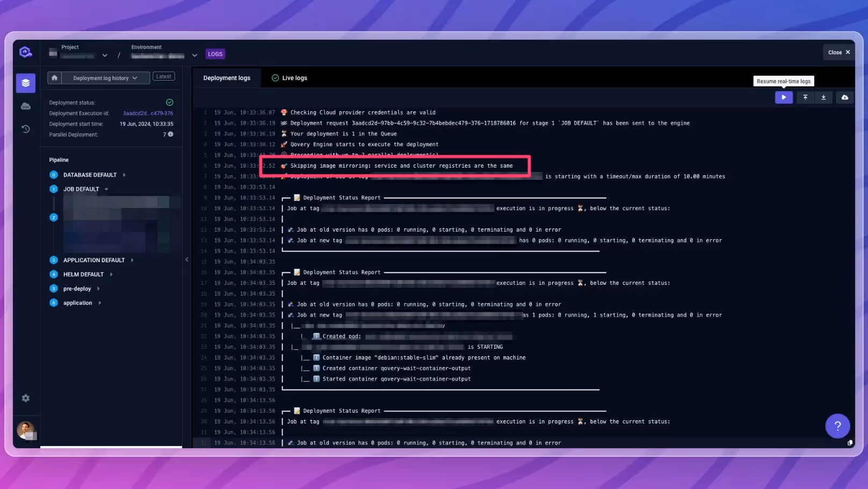
Task: Click the deployment execution id link
Action: 148,113
